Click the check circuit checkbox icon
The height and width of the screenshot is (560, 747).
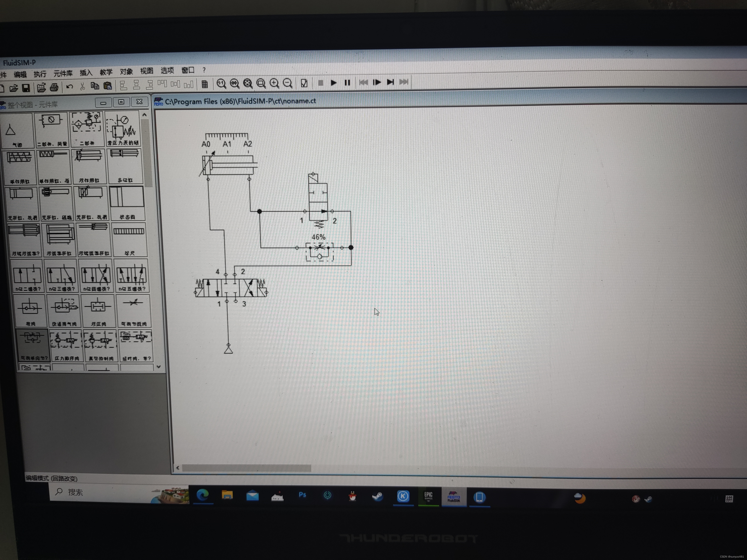click(304, 83)
